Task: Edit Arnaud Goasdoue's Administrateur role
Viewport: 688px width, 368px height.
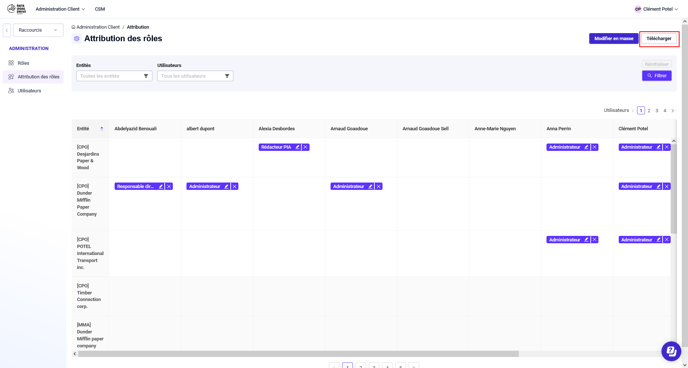Action: click(371, 186)
